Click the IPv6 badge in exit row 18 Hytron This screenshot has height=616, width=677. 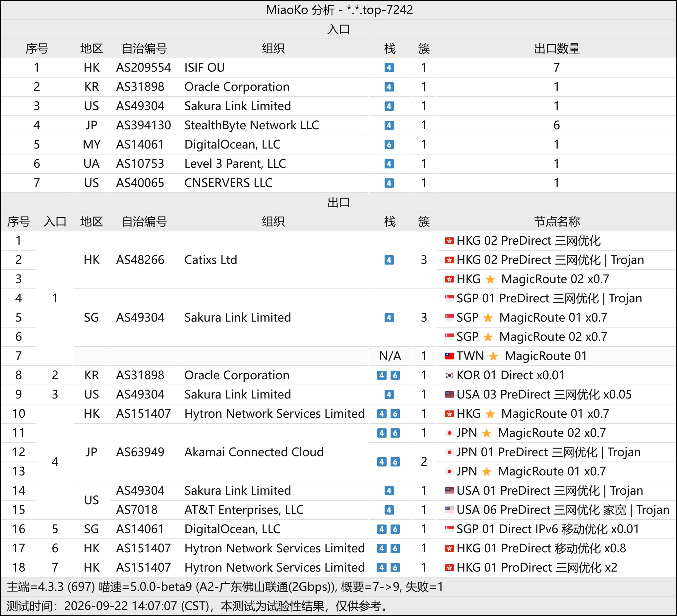tap(395, 568)
